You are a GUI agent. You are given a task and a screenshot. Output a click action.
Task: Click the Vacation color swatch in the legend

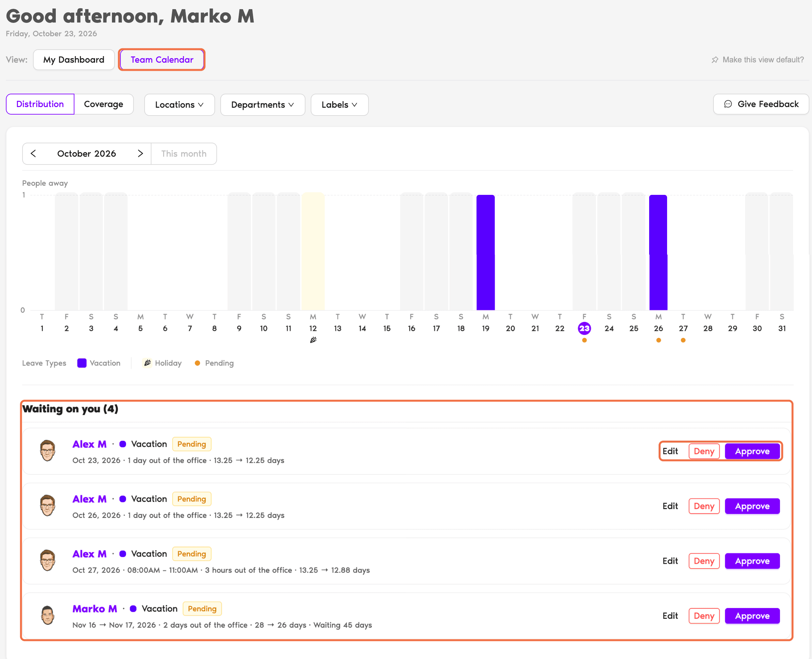pos(82,363)
